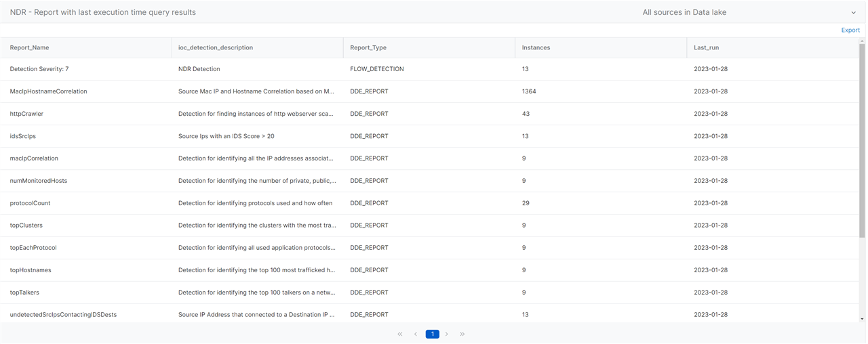Viewport: 868px width, 344px height.
Task: Jump to last page double-right arrow
Action: (462, 334)
